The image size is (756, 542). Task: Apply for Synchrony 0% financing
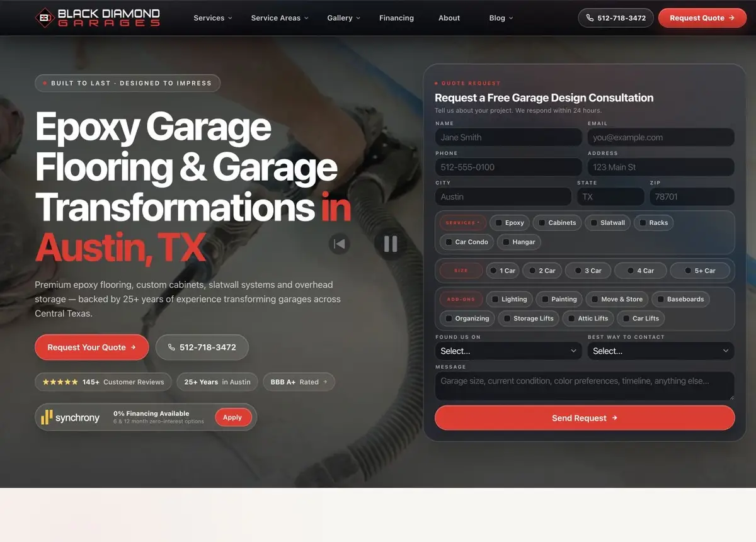pos(232,417)
